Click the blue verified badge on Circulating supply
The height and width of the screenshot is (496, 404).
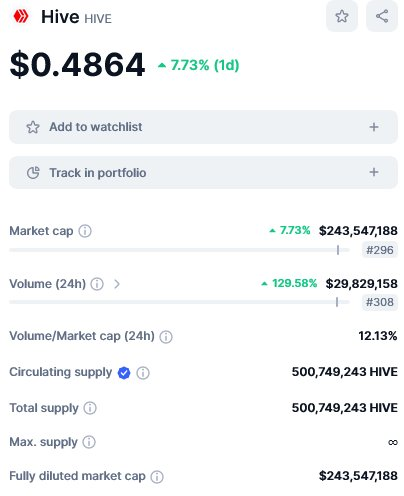tap(124, 373)
